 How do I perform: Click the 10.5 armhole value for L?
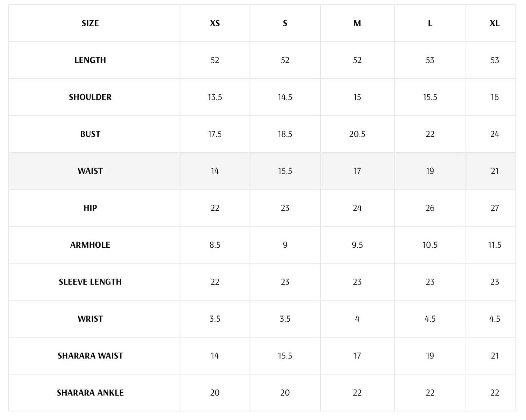[430, 245]
